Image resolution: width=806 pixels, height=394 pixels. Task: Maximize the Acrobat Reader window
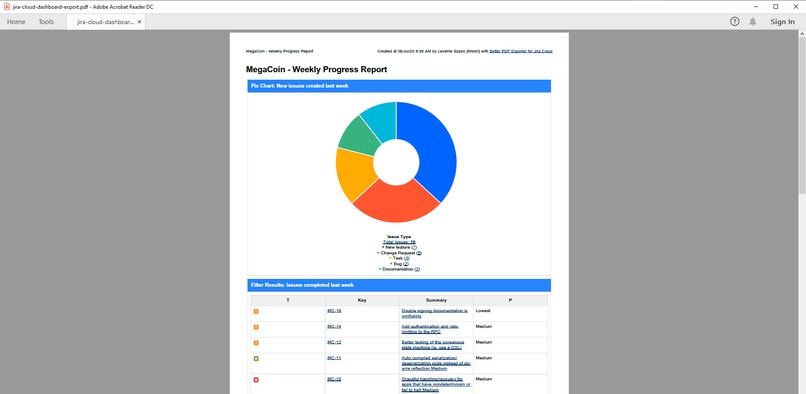776,7
